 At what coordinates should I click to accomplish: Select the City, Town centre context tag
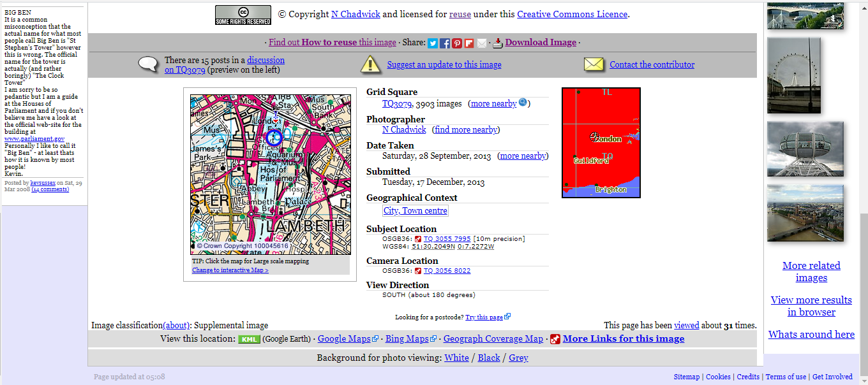coord(415,210)
